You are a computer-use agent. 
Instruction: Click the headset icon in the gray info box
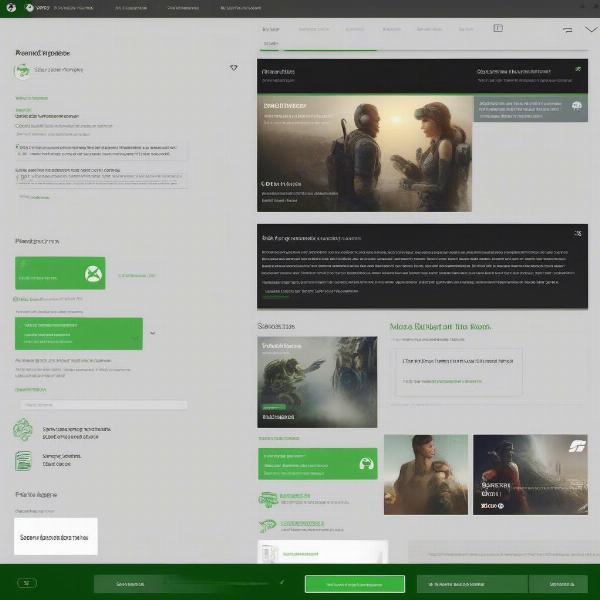coord(577,106)
